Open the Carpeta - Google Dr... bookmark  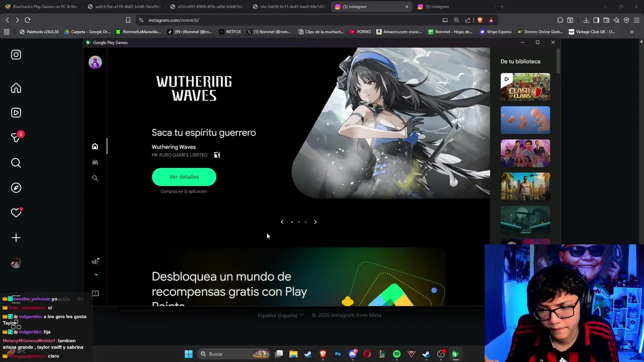87,32
